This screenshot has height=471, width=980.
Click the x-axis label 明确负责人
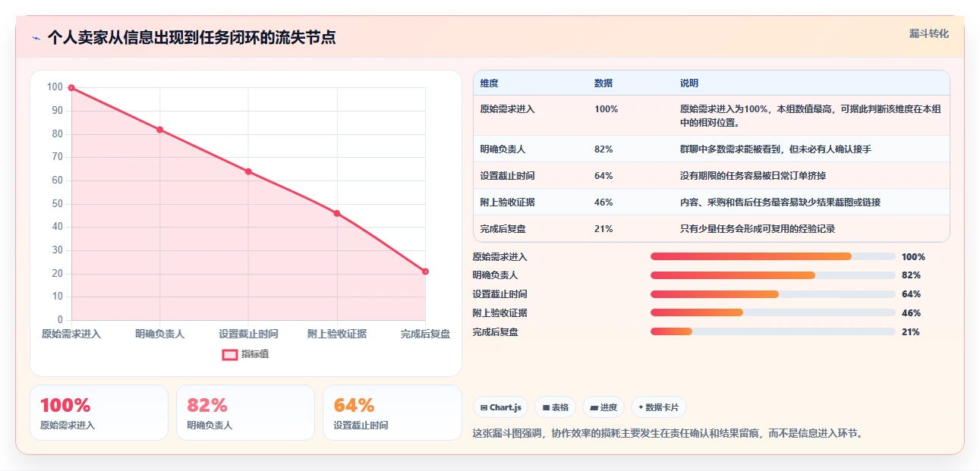(x=159, y=334)
